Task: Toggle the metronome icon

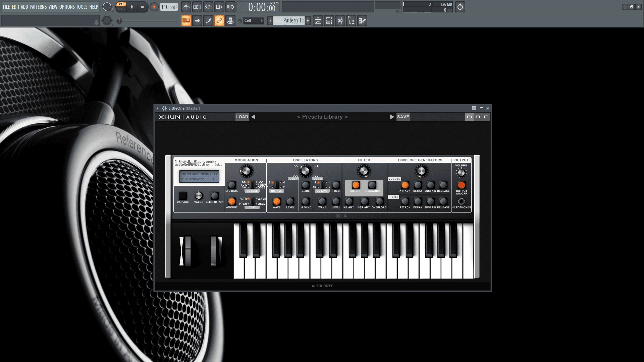Action: tap(186, 7)
